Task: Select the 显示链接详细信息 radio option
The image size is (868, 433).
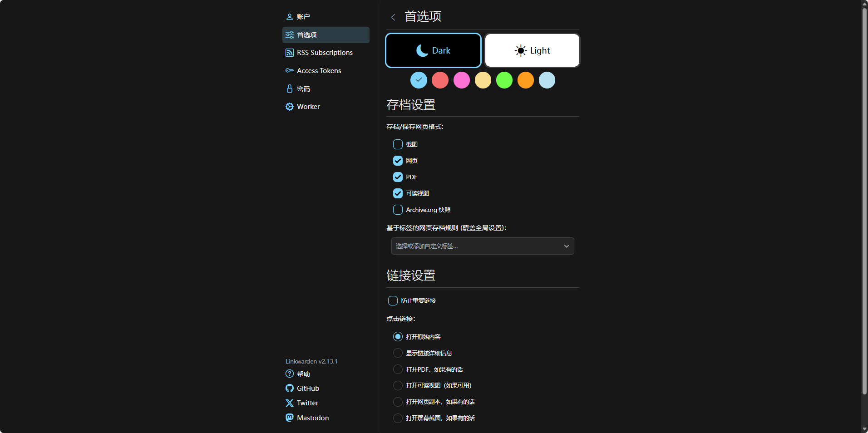Action: tap(398, 353)
